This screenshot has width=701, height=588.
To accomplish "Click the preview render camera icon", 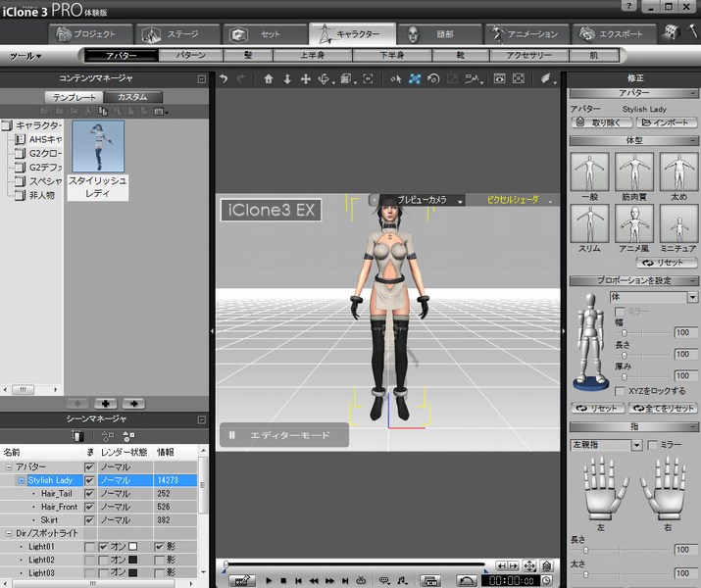I will pos(499,79).
